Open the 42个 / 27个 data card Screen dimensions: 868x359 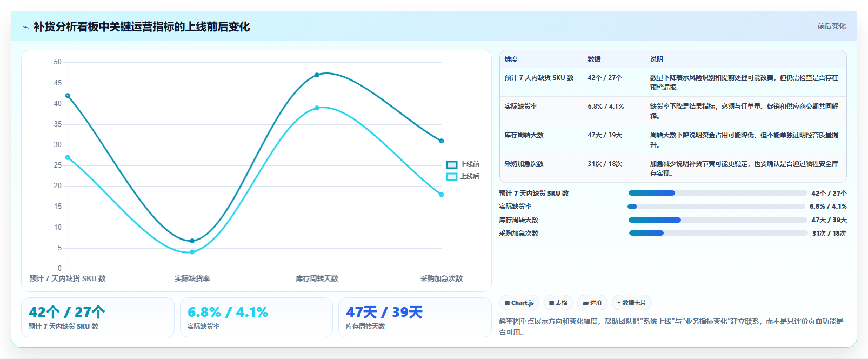pyautogui.click(x=98, y=317)
